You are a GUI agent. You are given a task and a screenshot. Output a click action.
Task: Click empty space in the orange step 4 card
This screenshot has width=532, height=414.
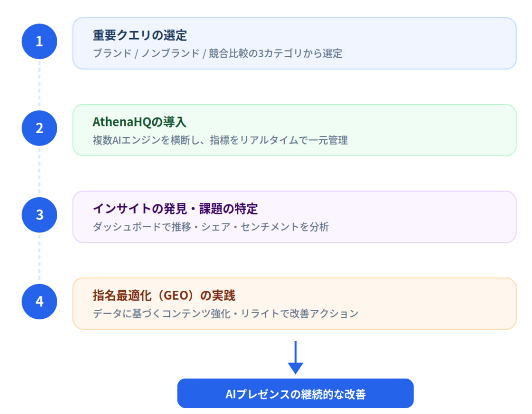pos(442,304)
